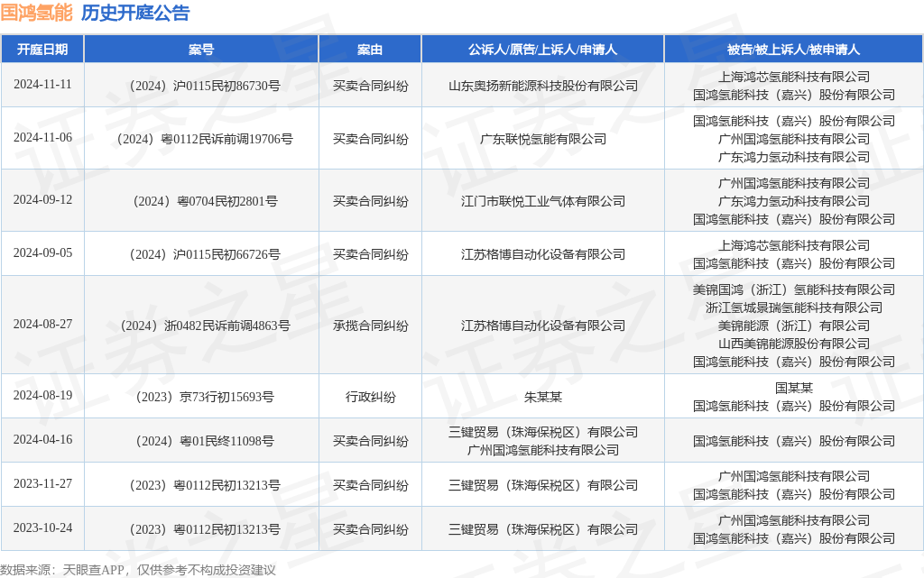This screenshot has width=924, height=578.
Task: Click date cell 2024-11-06
Action: (42, 138)
